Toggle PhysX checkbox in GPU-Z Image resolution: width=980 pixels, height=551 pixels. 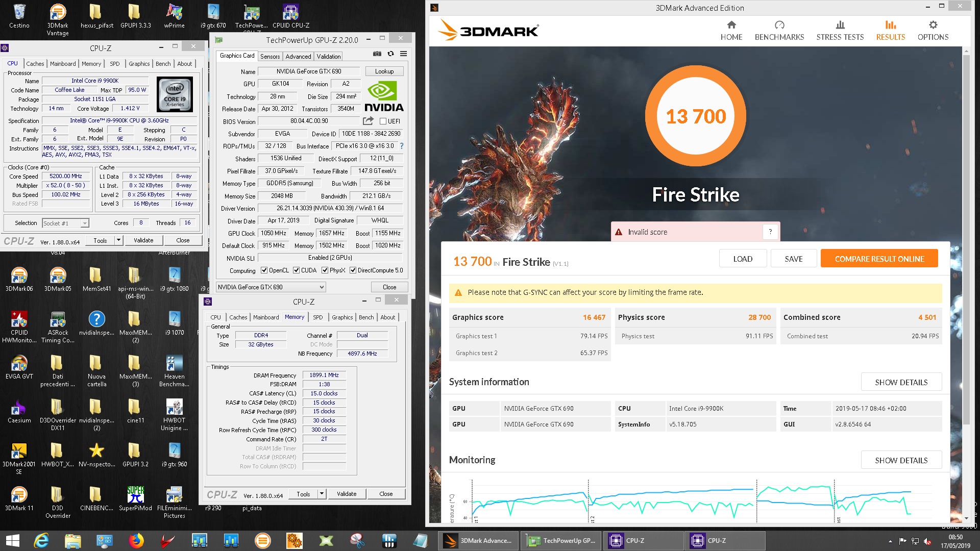pyautogui.click(x=325, y=270)
